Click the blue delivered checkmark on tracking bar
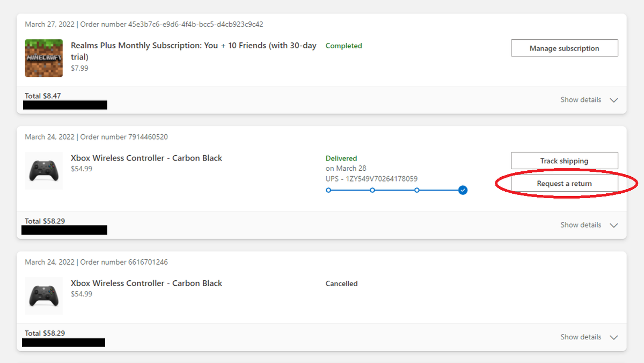 [462, 190]
